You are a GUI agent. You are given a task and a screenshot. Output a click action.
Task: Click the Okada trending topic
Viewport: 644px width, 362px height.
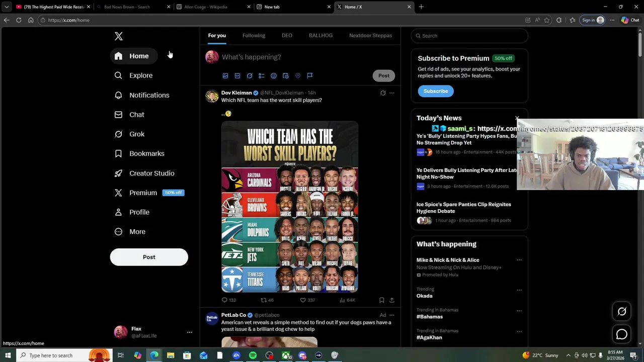pos(425,296)
